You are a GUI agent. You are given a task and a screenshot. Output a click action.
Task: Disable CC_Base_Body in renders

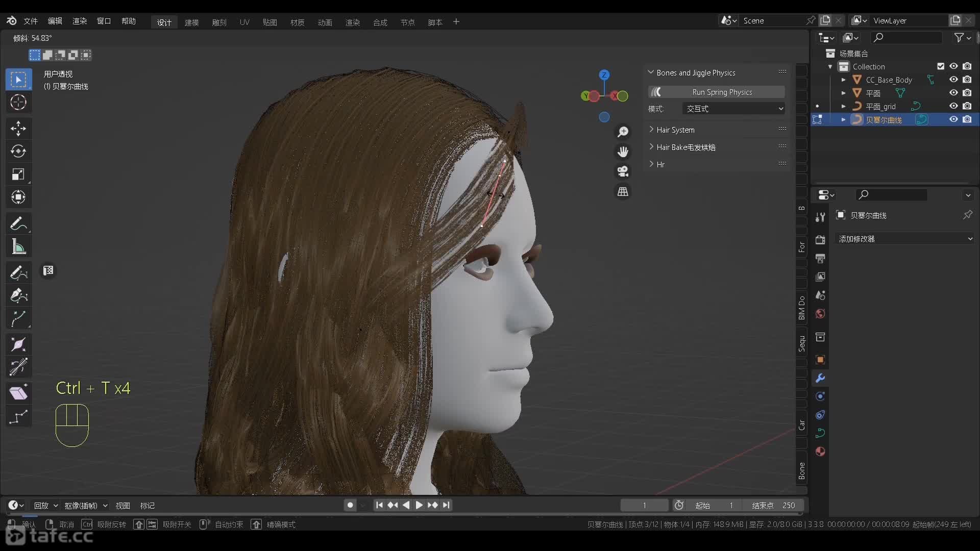[x=967, y=80]
